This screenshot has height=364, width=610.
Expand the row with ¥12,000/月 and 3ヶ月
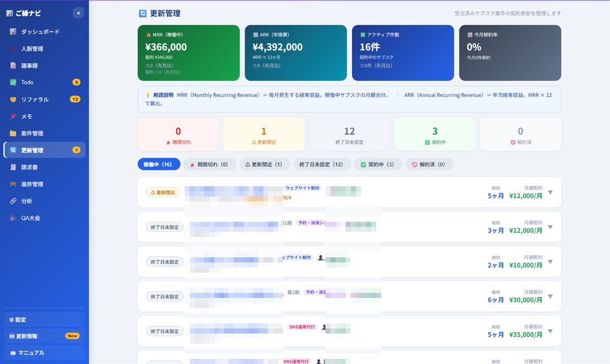click(550, 227)
